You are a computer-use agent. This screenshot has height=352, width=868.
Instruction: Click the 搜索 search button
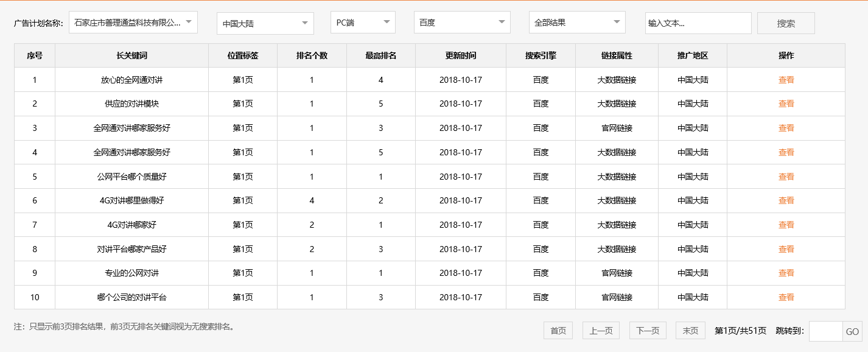pos(785,23)
